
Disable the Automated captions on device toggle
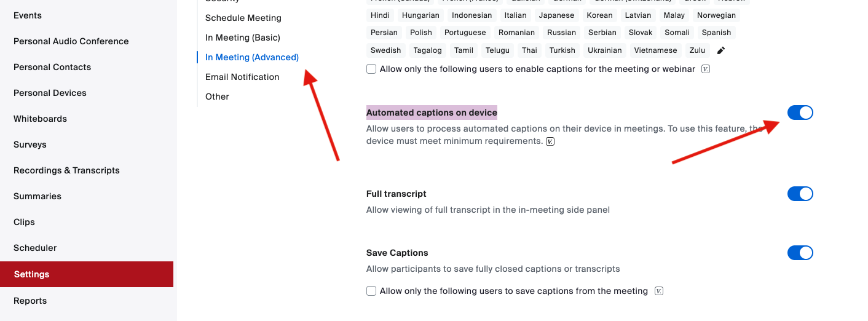[x=800, y=113]
